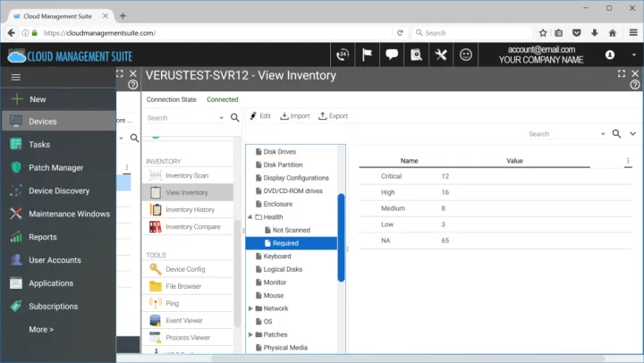Viewport: 644px width, 363px height.
Task: Collapse the Health tree folder
Action: click(x=250, y=217)
